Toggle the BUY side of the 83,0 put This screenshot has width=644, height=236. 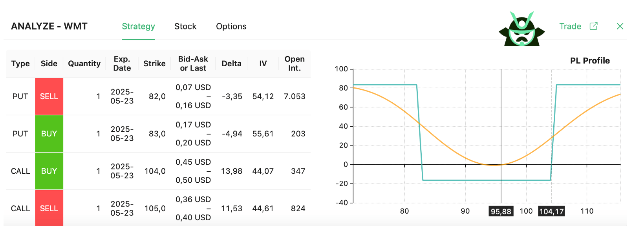pyautogui.click(x=49, y=134)
